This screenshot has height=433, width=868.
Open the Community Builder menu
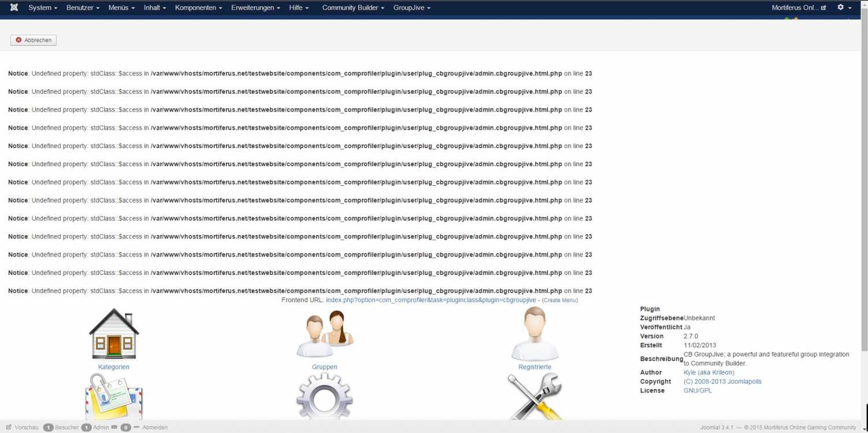click(354, 8)
